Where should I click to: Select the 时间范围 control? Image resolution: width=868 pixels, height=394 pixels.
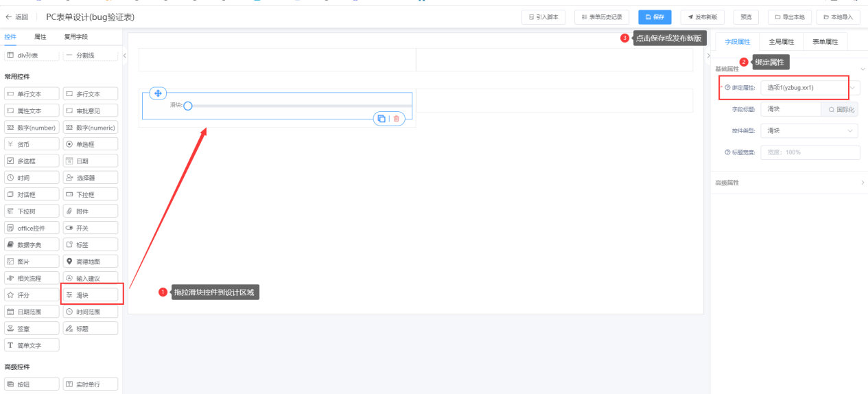tap(91, 312)
